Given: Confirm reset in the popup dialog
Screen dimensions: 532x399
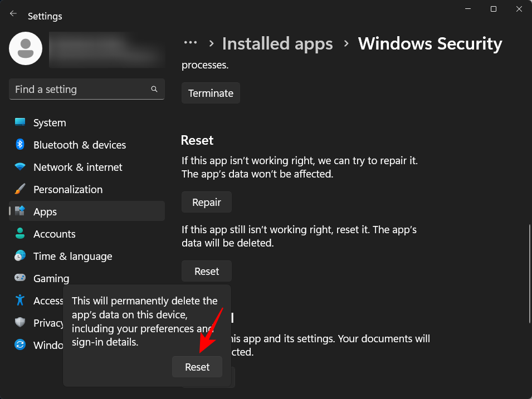Looking at the screenshot, I should [197, 367].
